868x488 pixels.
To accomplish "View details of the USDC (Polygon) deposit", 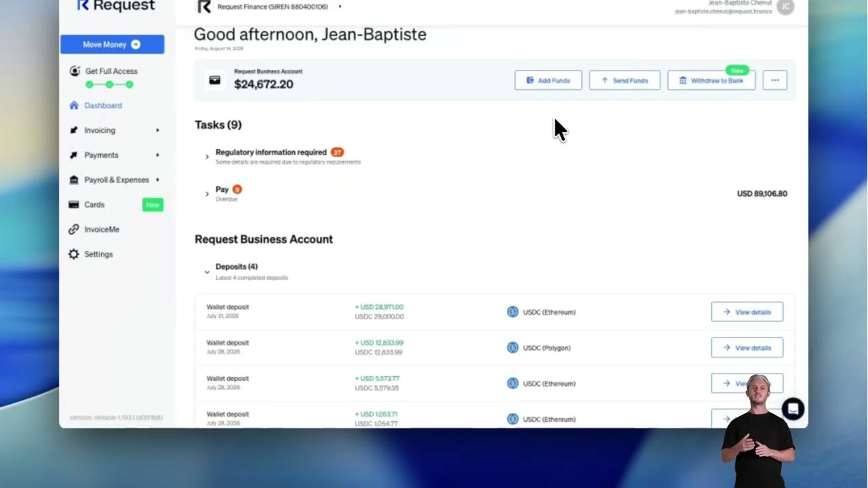I will point(747,348).
